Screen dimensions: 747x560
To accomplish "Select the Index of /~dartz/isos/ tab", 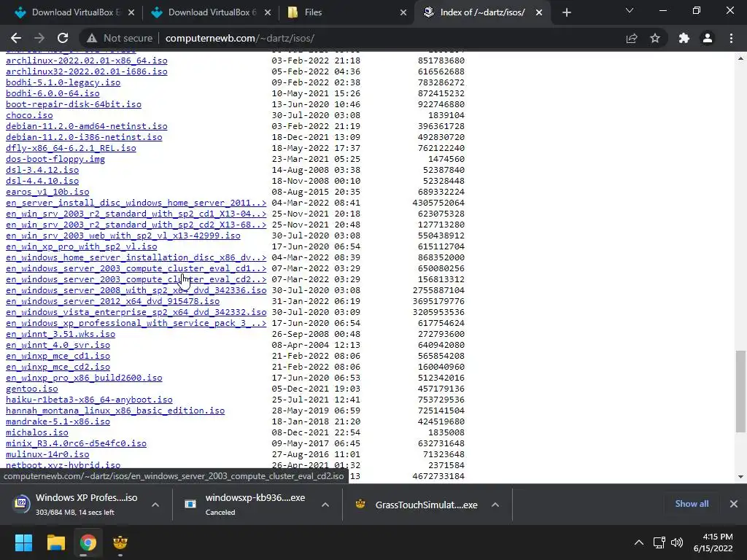I will 483,12.
